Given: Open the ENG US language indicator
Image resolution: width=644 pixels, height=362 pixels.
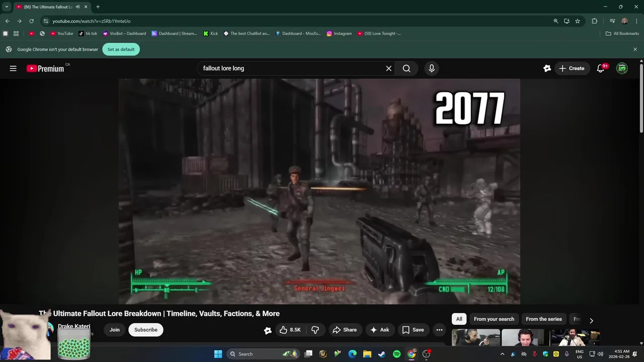Looking at the screenshot, I should click(x=580, y=354).
